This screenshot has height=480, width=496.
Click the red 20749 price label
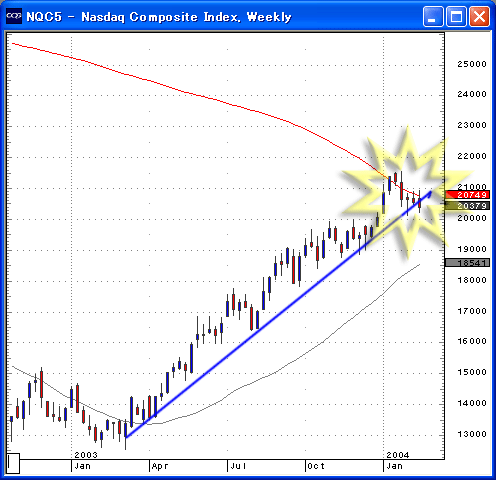[467, 195]
